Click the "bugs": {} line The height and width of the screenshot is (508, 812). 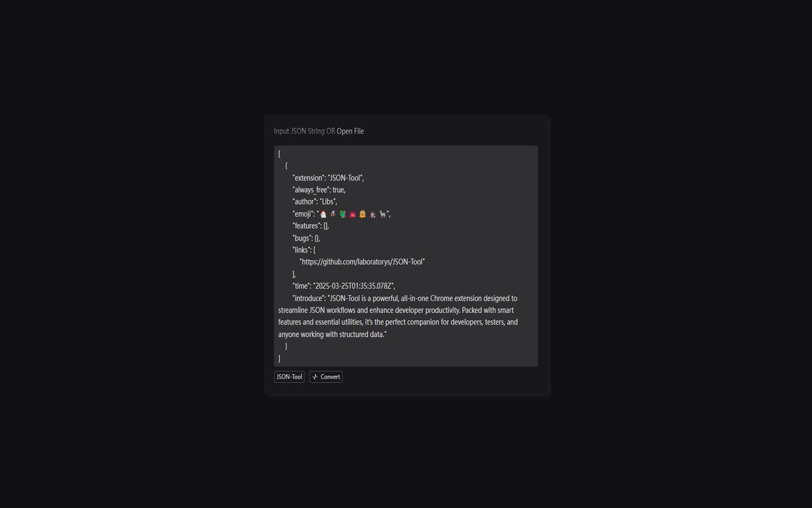click(306, 238)
